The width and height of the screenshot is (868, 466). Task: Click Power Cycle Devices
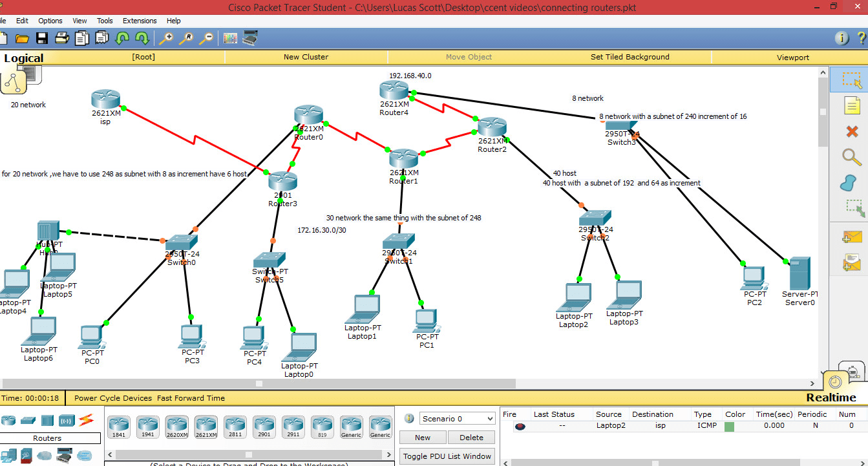pos(113,398)
